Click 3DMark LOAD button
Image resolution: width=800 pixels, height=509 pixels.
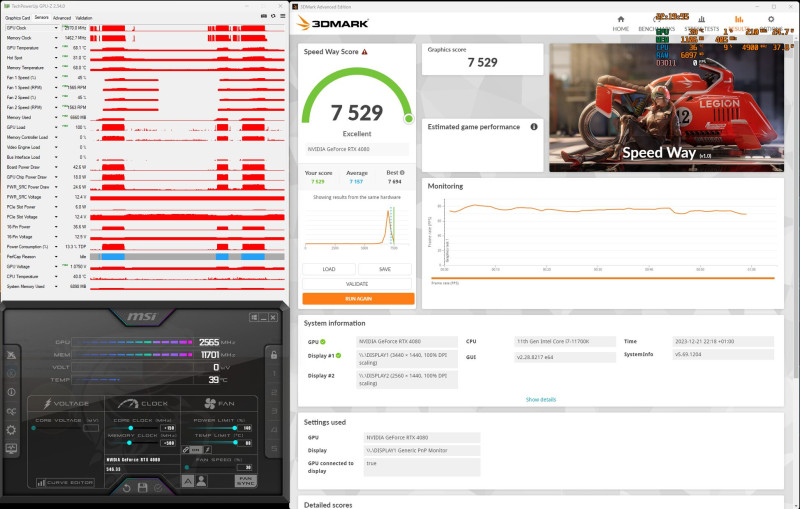click(329, 269)
